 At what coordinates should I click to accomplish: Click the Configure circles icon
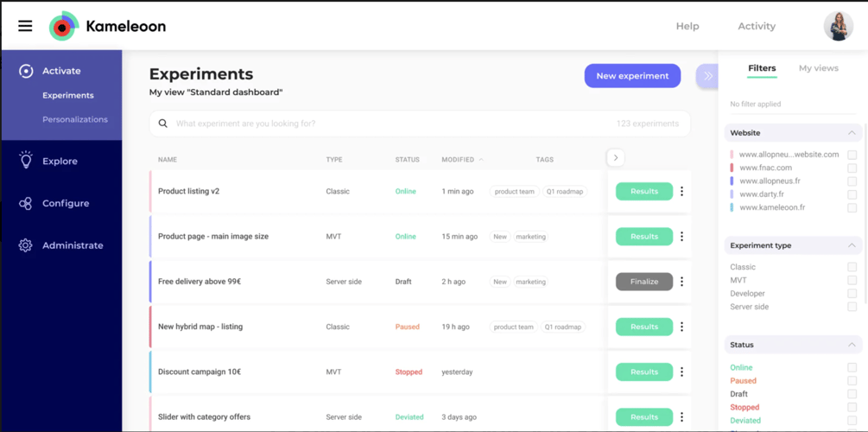[26, 203]
